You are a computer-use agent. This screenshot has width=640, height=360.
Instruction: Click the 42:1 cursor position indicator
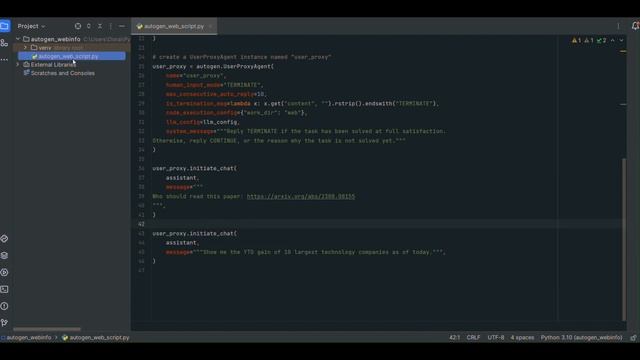pos(455,338)
